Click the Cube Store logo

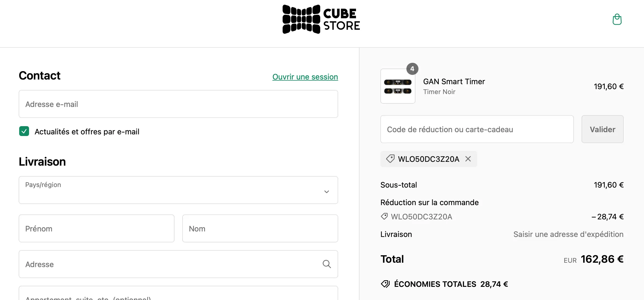coord(321,19)
